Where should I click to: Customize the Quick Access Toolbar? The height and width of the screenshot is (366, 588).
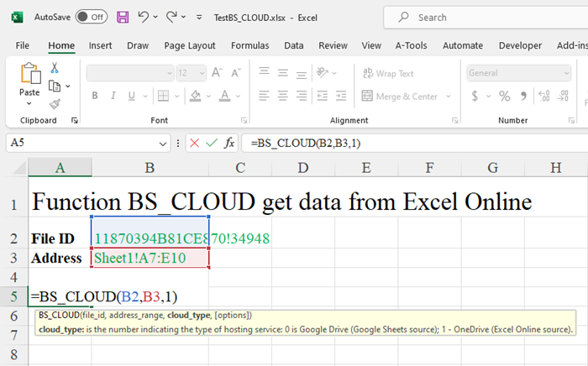click(199, 18)
